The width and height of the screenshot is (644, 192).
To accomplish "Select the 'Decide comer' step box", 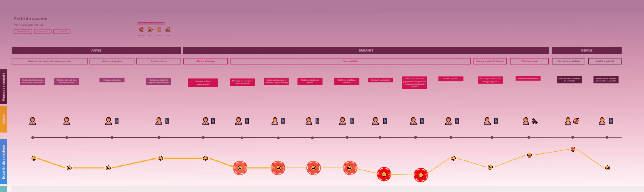I will click(x=159, y=61).
